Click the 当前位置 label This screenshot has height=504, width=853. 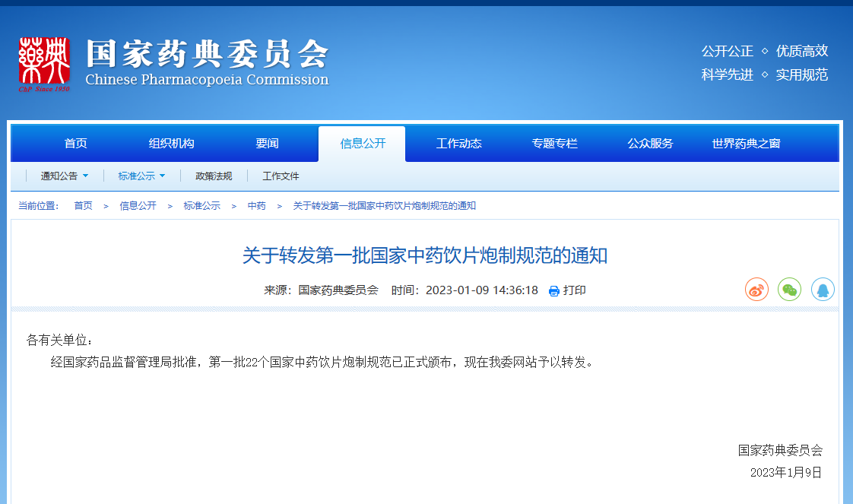click(x=38, y=205)
